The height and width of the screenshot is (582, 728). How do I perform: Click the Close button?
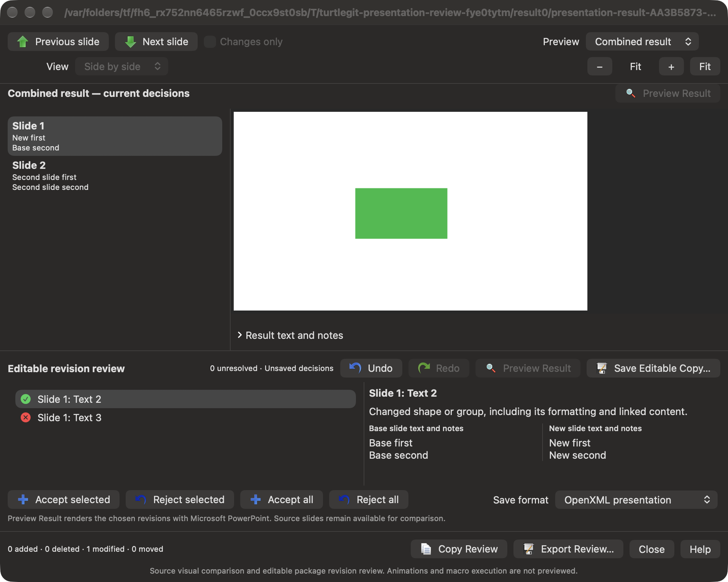coord(652,549)
